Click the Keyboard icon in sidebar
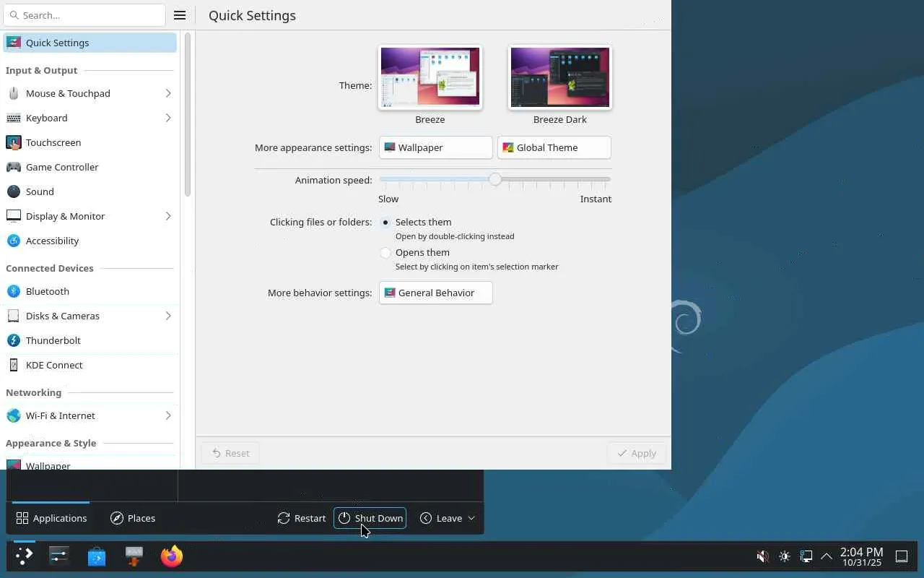 point(14,118)
